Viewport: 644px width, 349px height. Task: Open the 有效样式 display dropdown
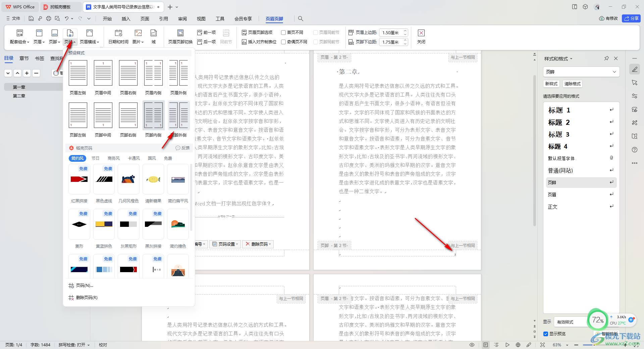click(x=570, y=322)
